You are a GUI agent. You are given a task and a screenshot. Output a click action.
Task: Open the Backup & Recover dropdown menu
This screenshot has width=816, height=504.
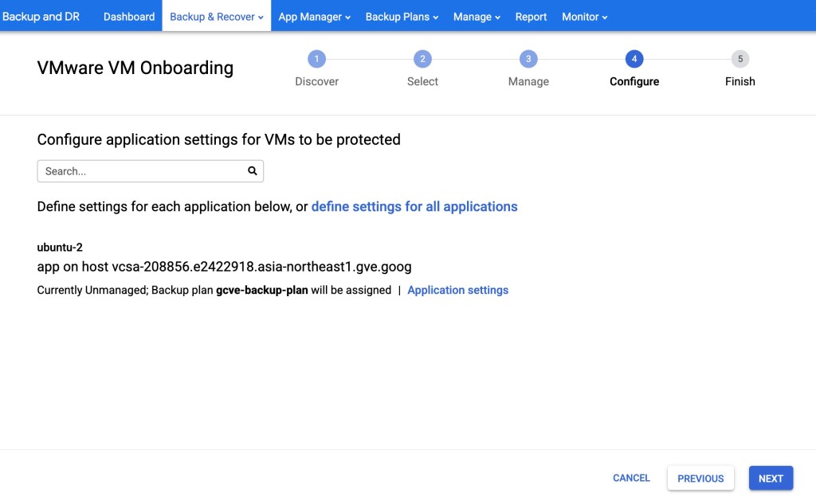tap(216, 17)
